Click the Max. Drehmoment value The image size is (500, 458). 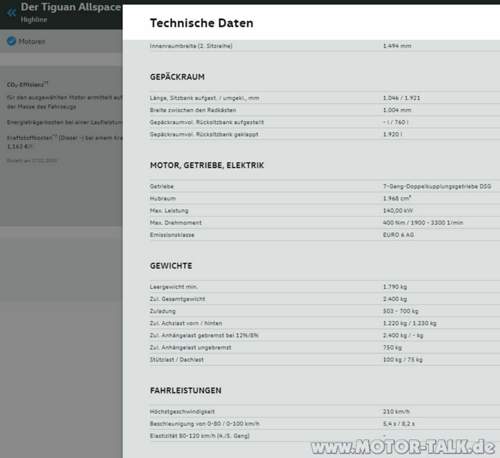(x=423, y=223)
